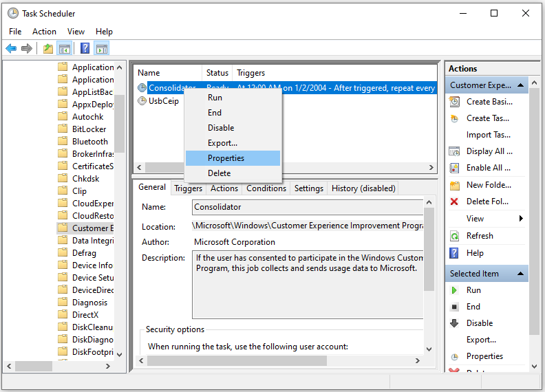Click the Back arrow toolbar icon
Viewport: 545px width, 392px height.
11,48
